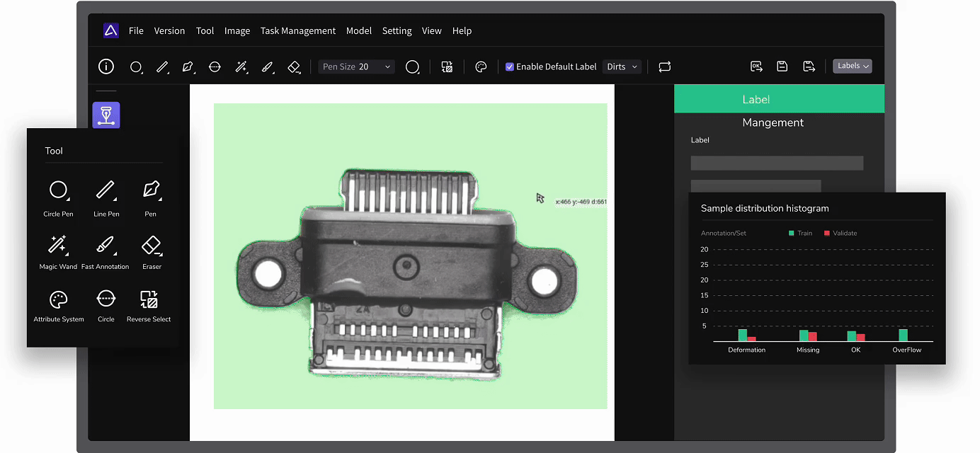Toggle Enable Default Label checkbox

pos(509,67)
